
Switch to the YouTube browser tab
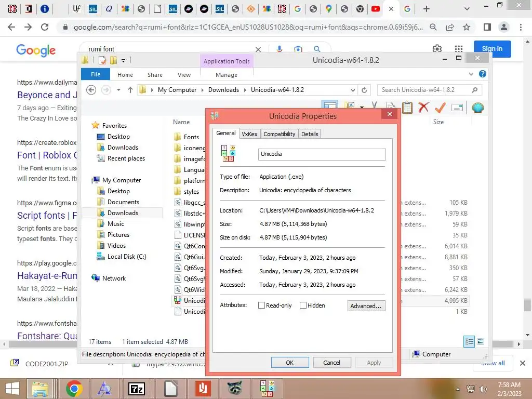pos(375,9)
